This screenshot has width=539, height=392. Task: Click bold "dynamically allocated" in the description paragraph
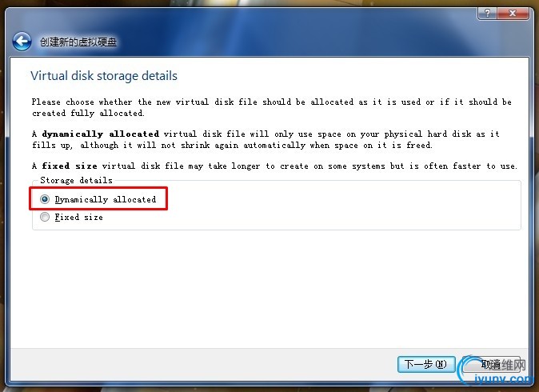[x=101, y=134]
